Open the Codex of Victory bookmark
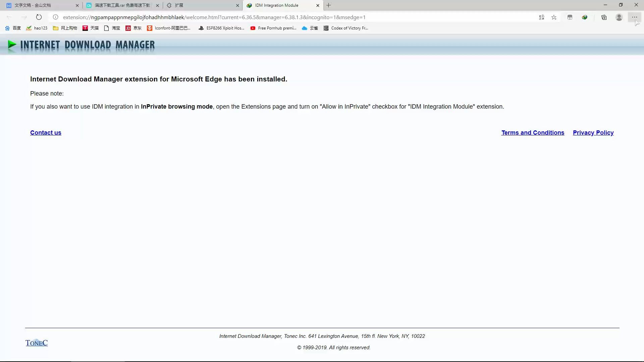Screen dimensions: 644x362 (346, 28)
